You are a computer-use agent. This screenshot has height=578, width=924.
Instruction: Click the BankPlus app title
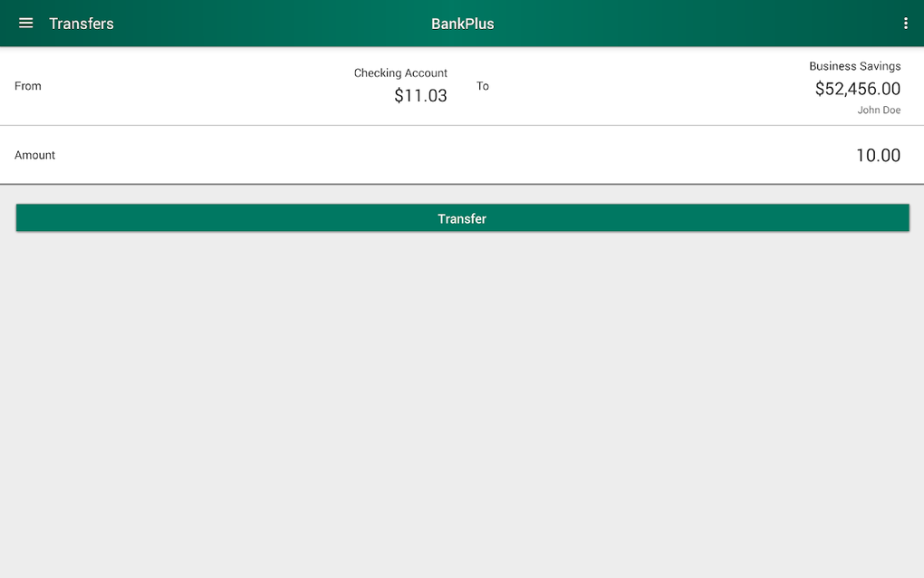coord(462,23)
